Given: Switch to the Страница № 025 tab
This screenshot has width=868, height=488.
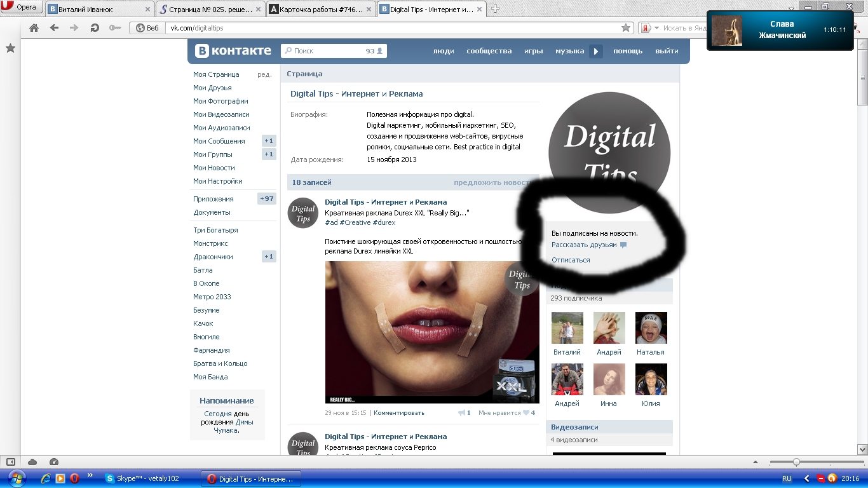Looking at the screenshot, I should pos(210,9).
